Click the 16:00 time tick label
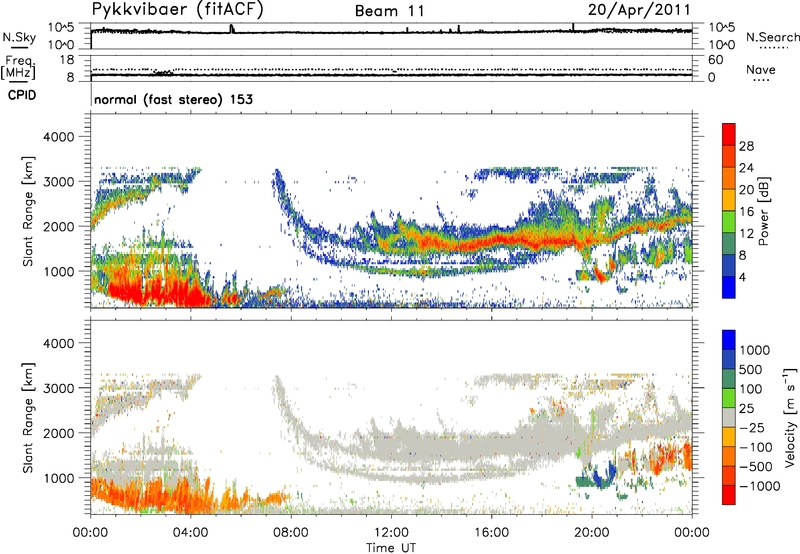The height and width of the screenshot is (554, 800). tap(491, 533)
